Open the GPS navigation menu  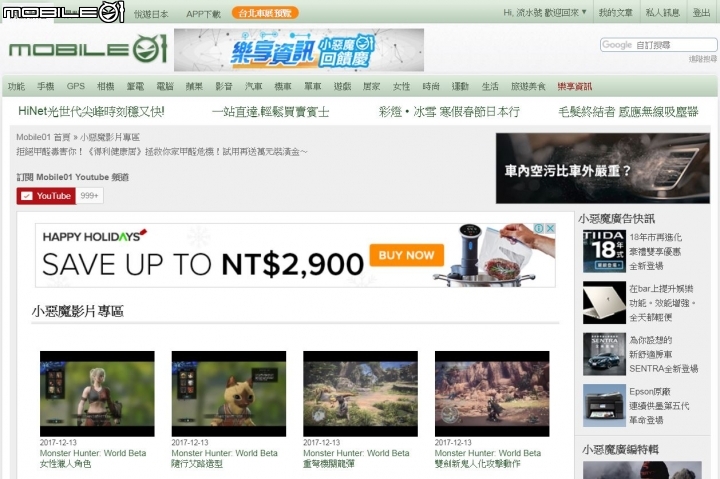76,86
